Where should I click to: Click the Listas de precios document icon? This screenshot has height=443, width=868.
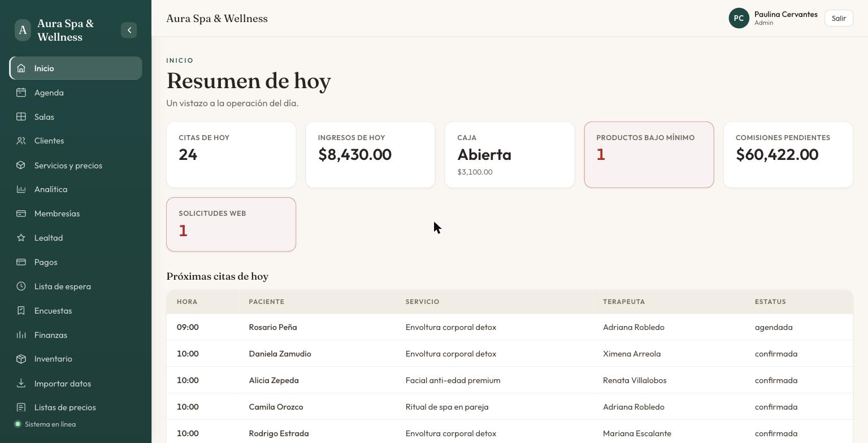click(21, 407)
